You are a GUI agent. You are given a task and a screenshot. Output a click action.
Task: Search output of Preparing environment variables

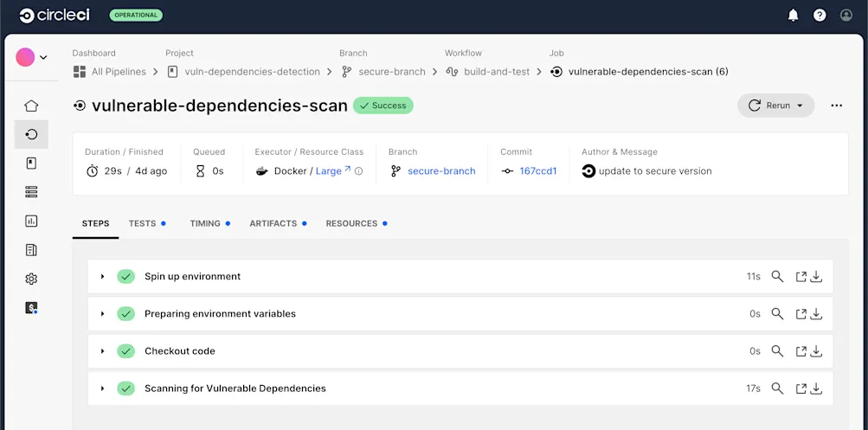tap(777, 314)
